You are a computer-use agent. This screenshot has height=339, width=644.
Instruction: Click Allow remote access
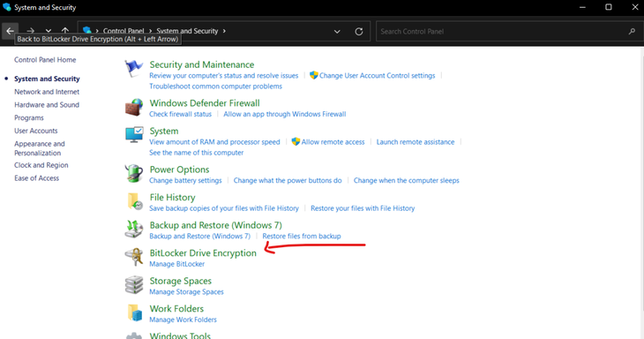tap(333, 142)
